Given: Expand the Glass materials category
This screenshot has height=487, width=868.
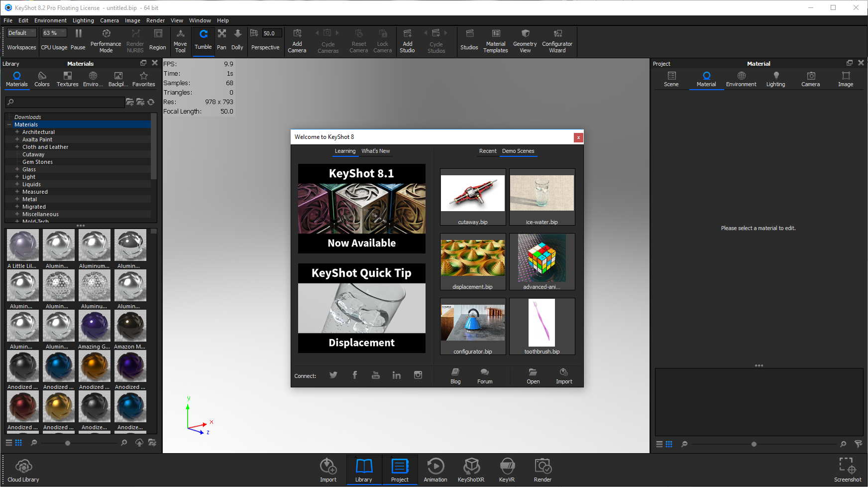Looking at the screenshot, I should [17, 169].
